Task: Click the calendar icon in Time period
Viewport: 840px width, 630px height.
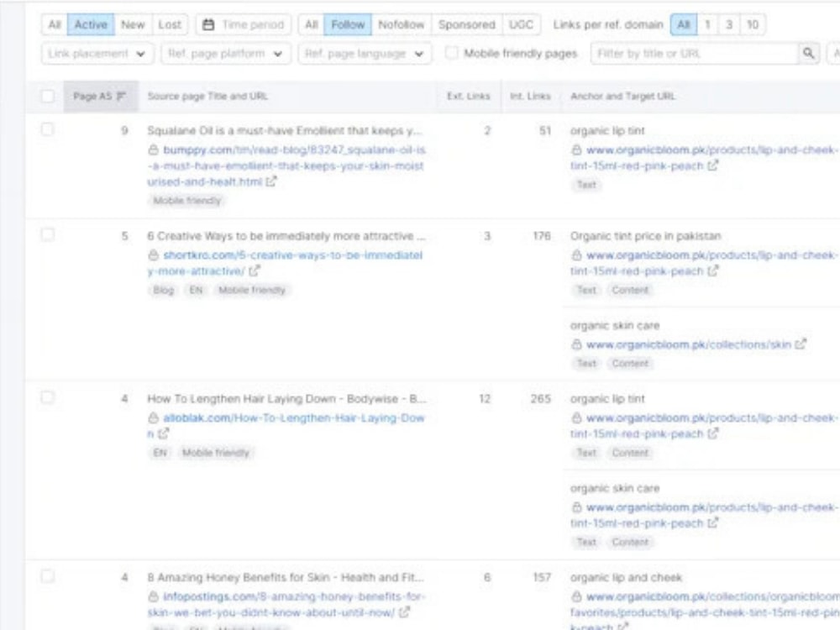Action: [208, 24]
